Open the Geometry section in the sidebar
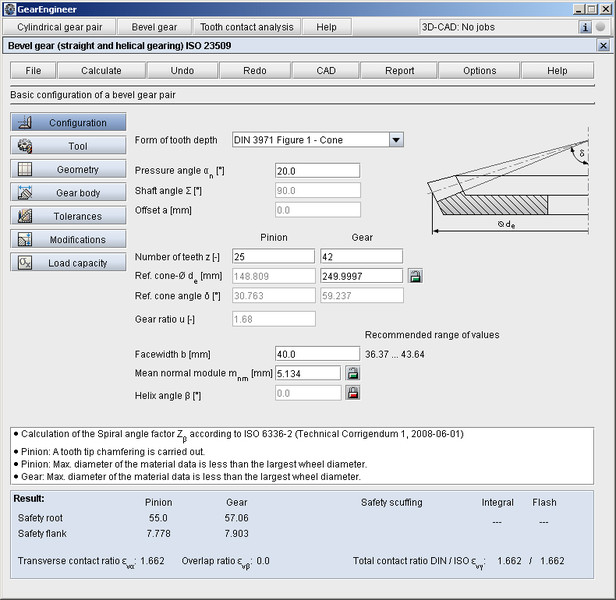The image size is (616, 600). pos(68,170)
